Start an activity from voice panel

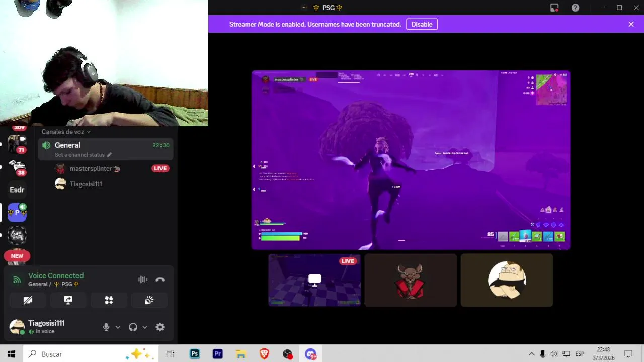109,300
